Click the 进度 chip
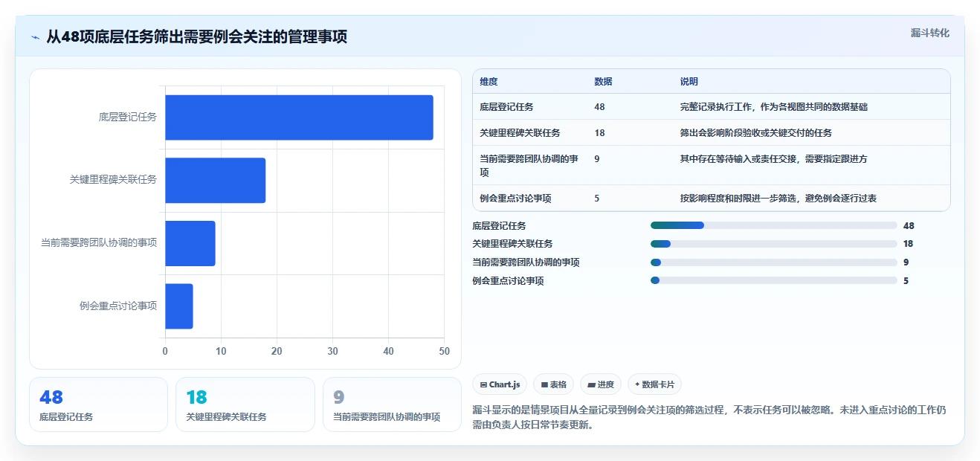 pos(601,384)
